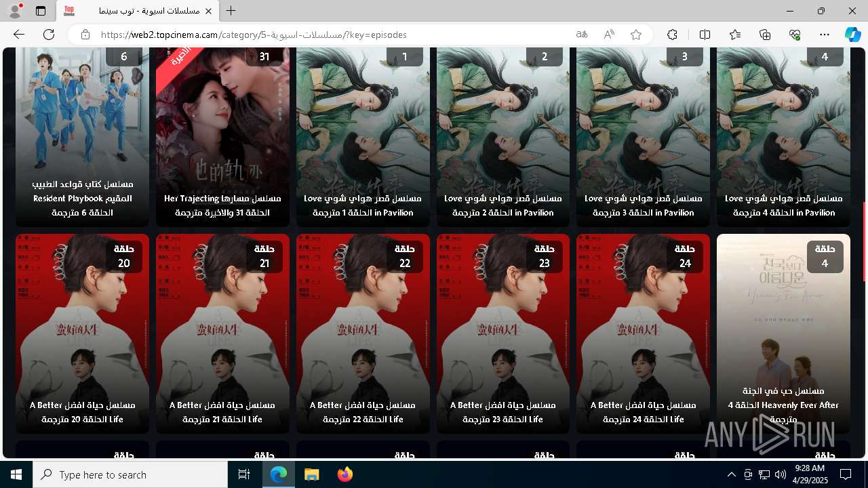Show hidden system tray icons

tap(731, 474)
